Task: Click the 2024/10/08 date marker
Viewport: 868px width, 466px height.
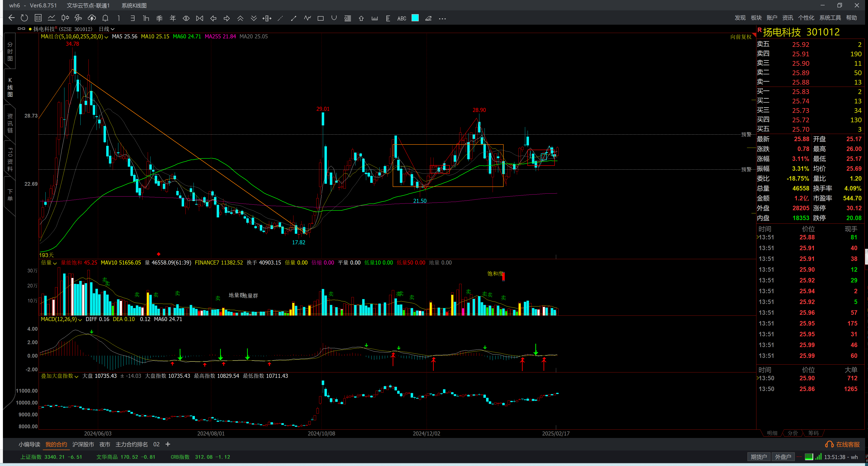Action: tap(321, 434)
